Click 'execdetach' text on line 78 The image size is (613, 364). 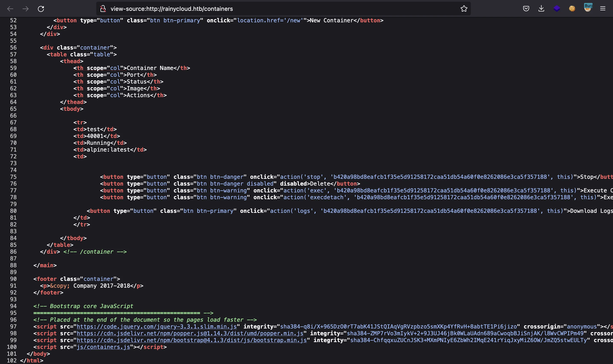click(x=327, y=198)
